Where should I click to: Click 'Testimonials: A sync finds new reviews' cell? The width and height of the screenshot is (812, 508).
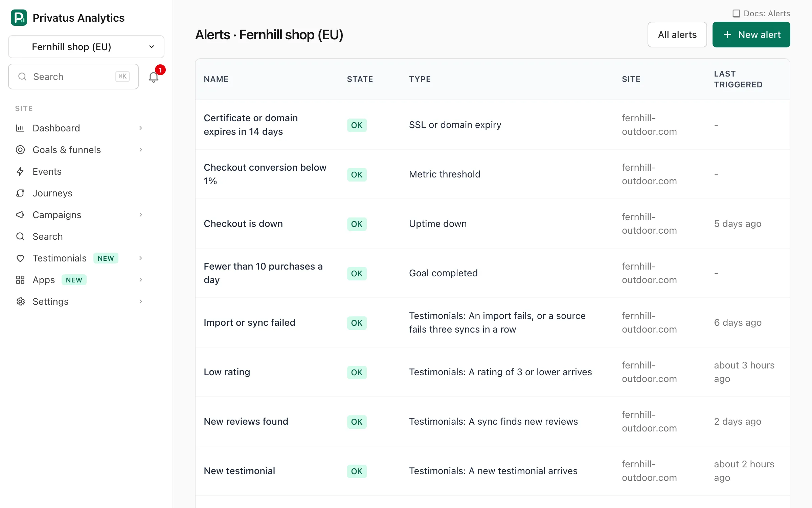point(493,421)
